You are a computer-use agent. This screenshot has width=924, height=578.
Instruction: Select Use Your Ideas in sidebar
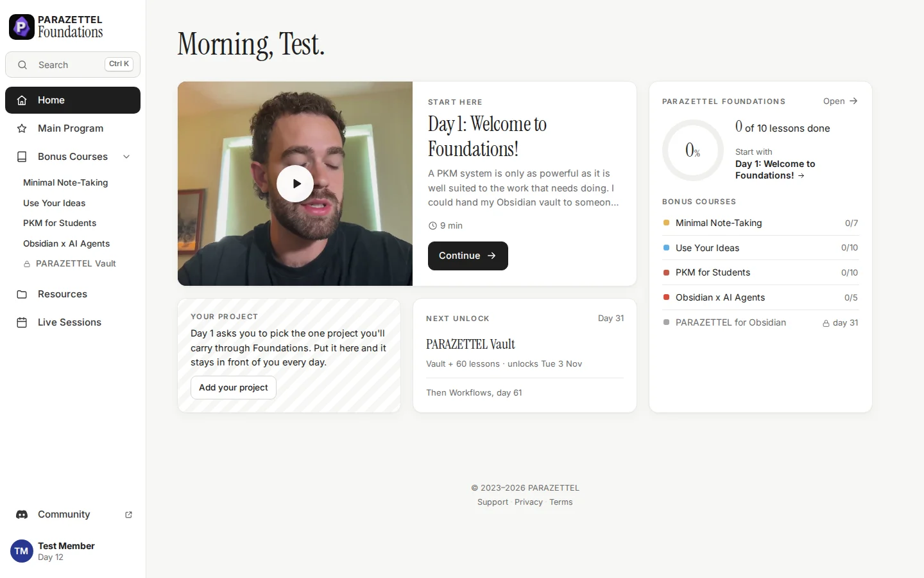coord(54,203)
